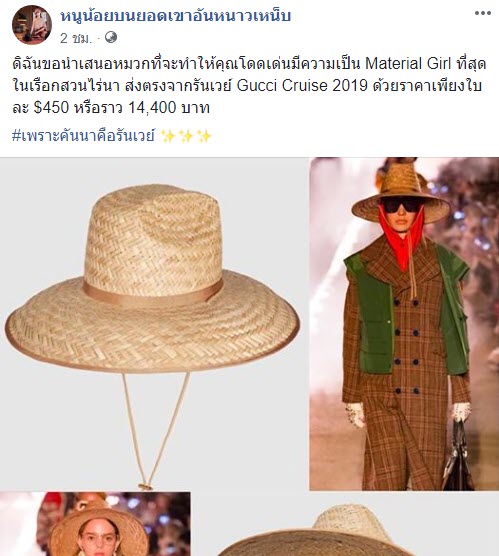499x556 pixels.
Task: Open the post options three-dot menu
Action: pyautogui.click(x=483, y=13)
